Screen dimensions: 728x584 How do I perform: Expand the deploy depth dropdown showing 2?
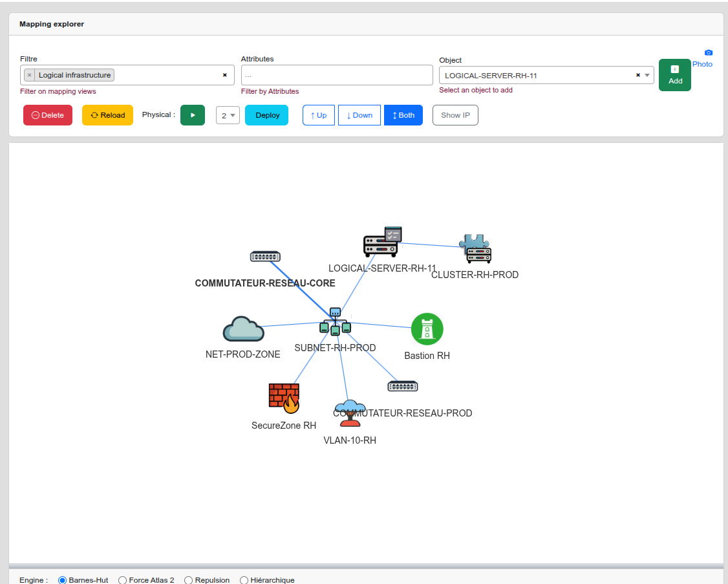(228, 115)
